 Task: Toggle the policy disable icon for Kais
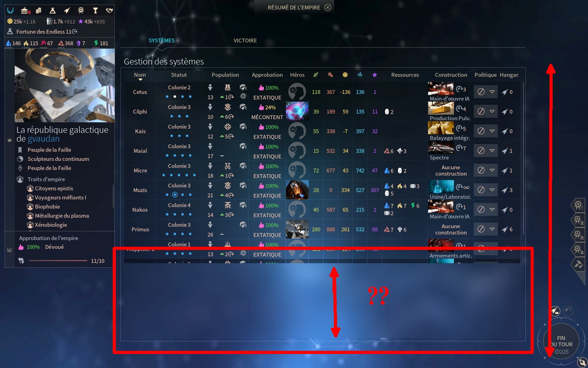(x=481, y=131)
